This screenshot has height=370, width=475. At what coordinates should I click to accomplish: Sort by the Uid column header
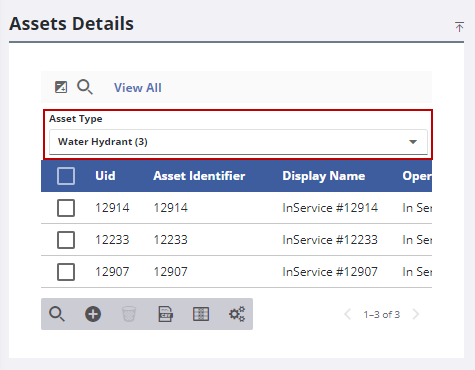click(105, 176)
